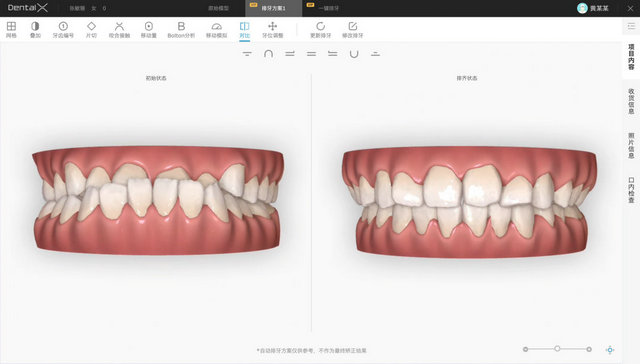
Task: Switch to the arrangement plan 1 (排牙方案1) tab
Action: pos(273,8)
